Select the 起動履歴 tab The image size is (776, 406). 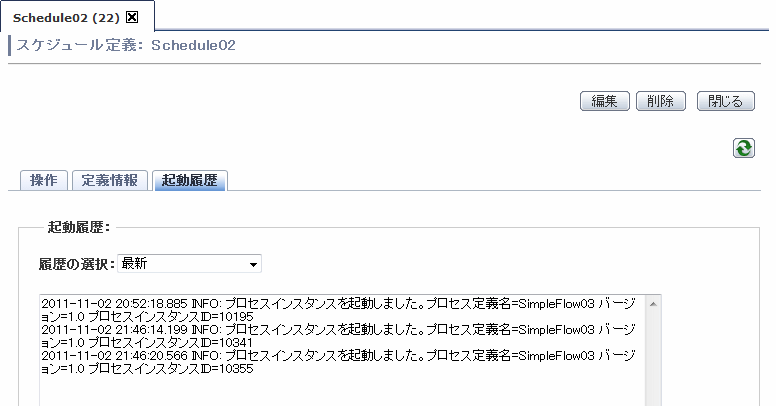[190, 180]
